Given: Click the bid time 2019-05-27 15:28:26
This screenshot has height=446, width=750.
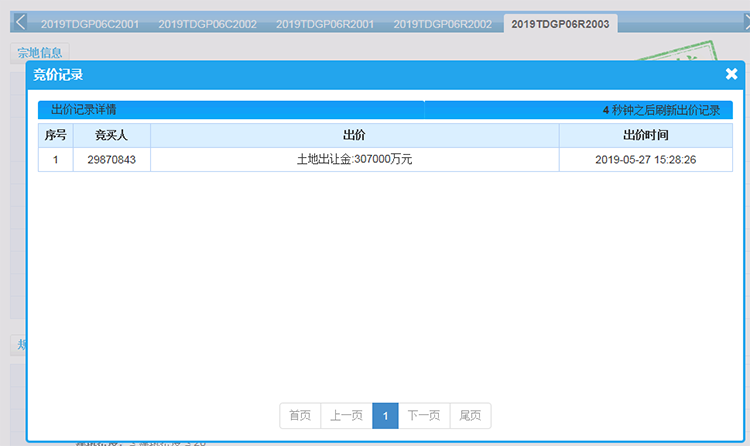Looking at the screenshot, I should click(x=645, y=160).
